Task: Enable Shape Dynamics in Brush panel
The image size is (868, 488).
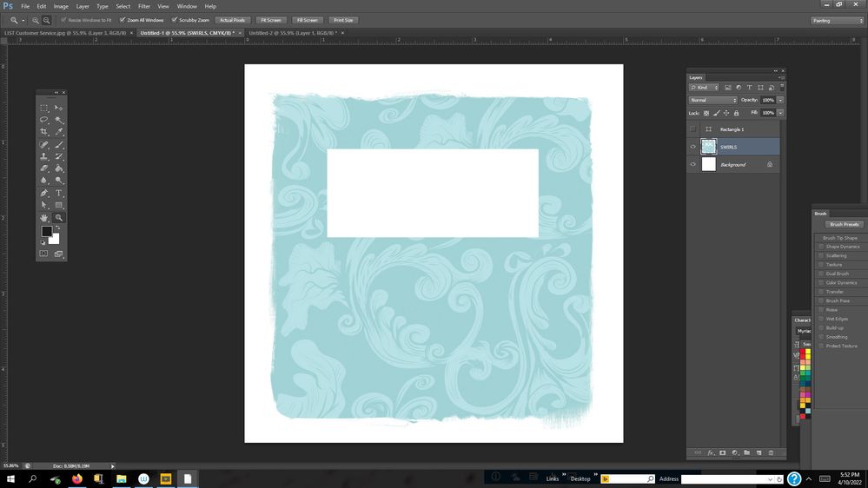Action: pyautogui.click(x=821, y=247)
